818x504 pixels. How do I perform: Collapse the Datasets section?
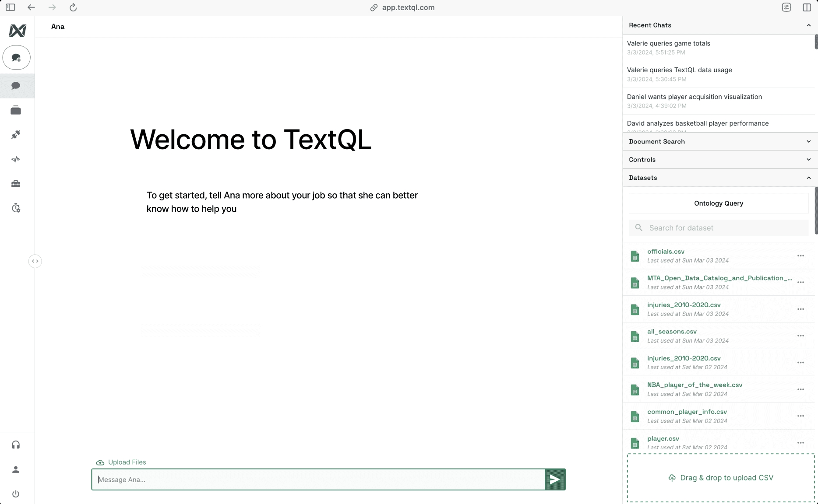click(x=808, y=178)
